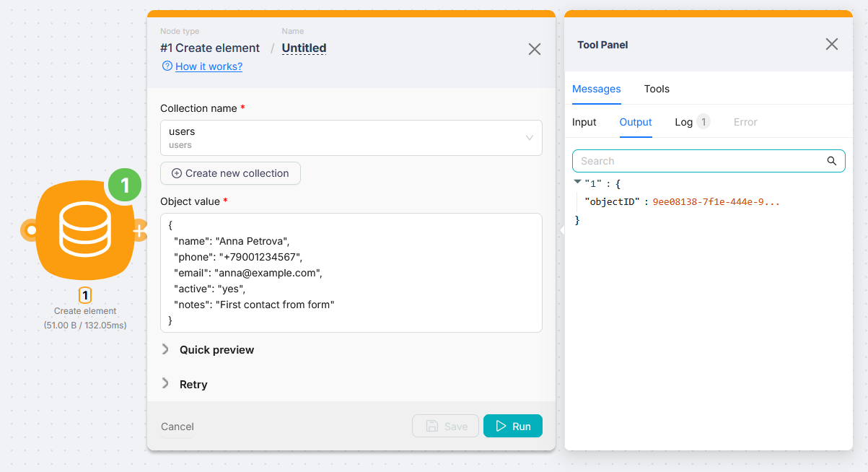
Task: Click the How it works link
Action: (209, 66)
